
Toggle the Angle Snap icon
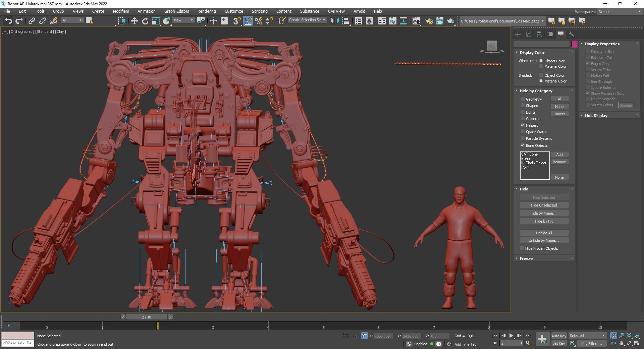point(248,21)
